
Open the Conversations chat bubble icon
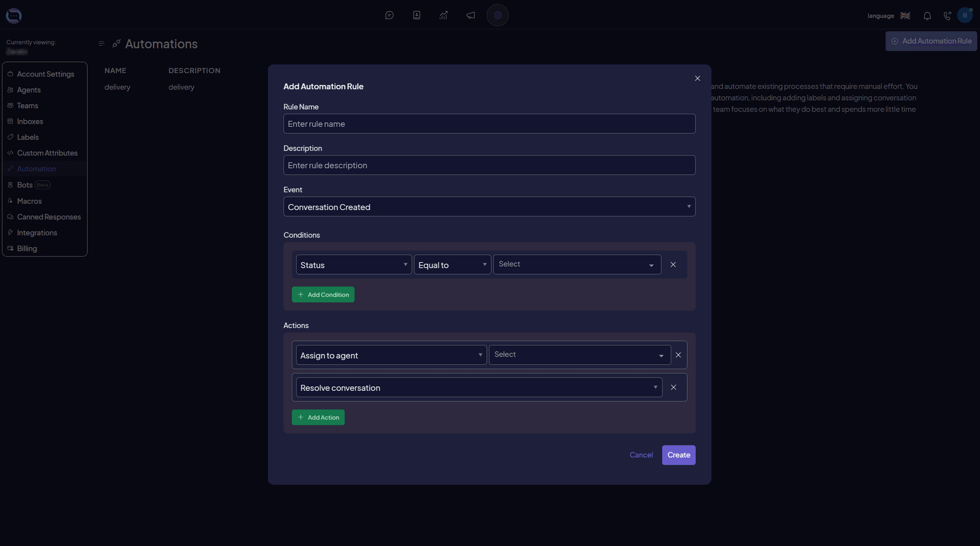[x=389, y=15]
